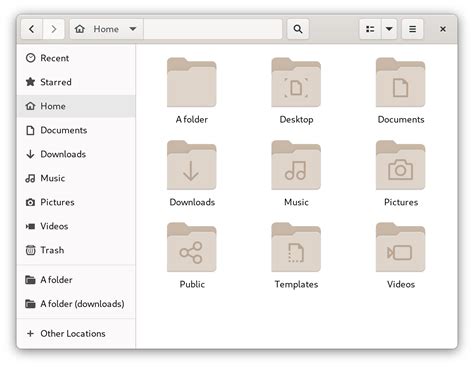Click the A folder name label in the grid
This screenshot has width=474, height=367.
coord(192,119)
